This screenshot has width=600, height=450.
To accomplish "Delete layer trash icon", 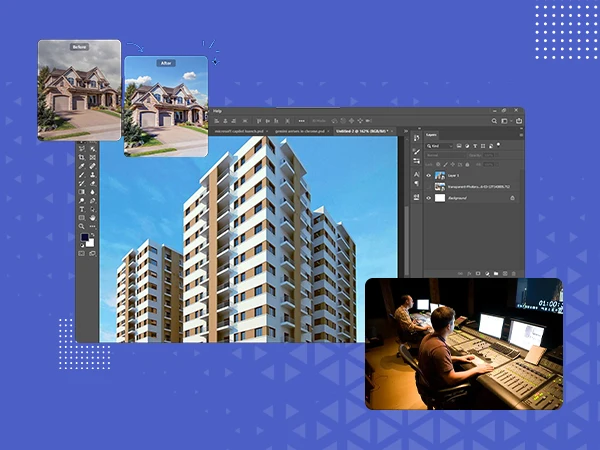I will pos(514,274).
